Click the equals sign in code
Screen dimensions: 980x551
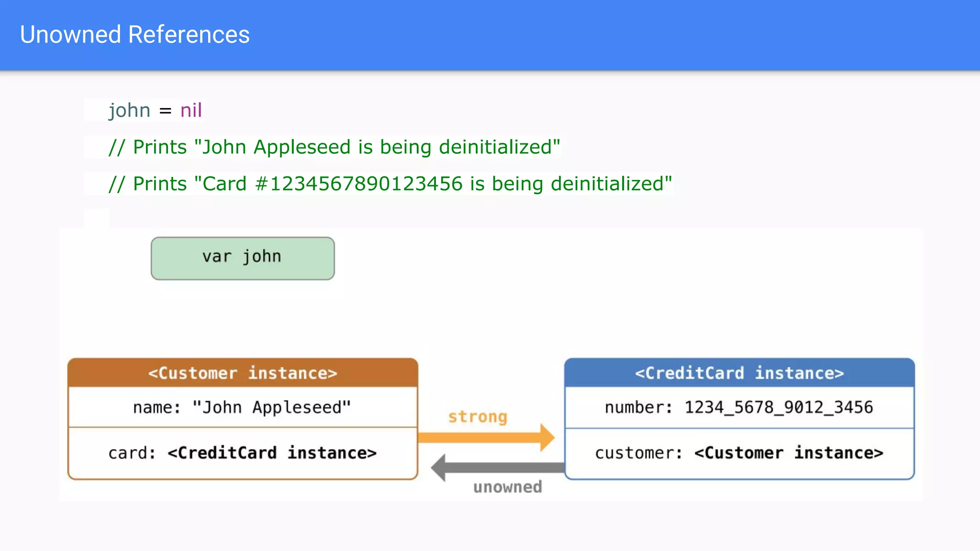165,111
